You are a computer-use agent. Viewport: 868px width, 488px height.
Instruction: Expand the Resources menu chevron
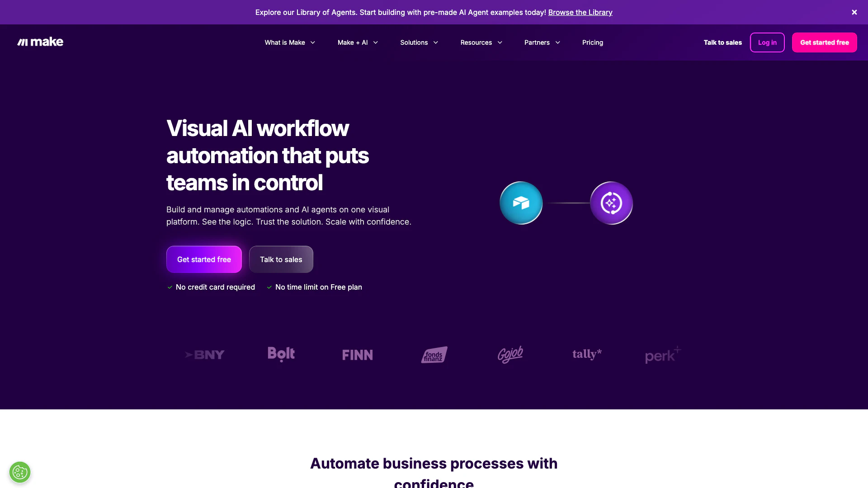500,42
